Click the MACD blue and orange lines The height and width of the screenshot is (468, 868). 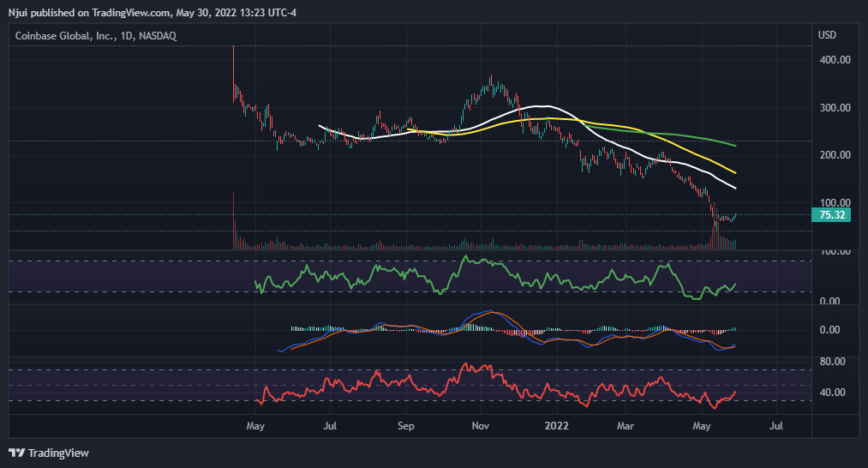point(488,313)
